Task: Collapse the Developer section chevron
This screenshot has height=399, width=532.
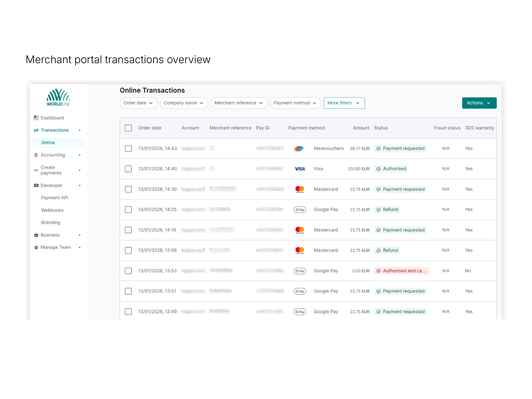Action: (79, 185)
